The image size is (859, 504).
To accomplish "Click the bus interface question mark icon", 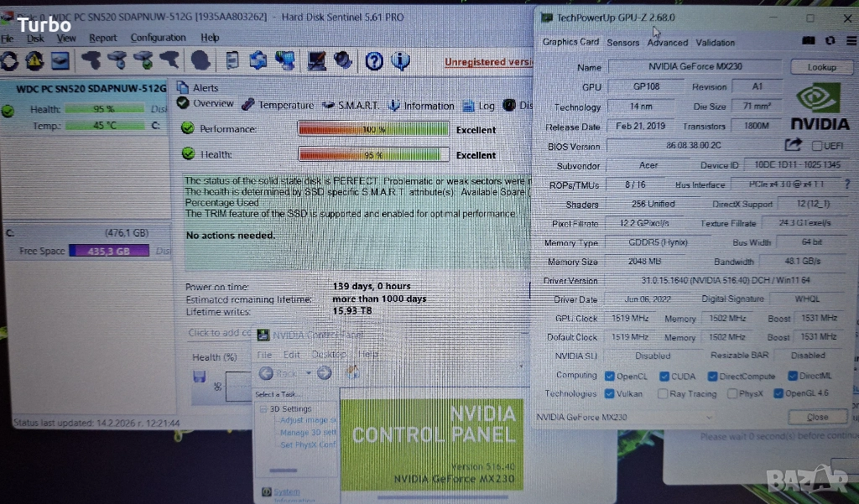I will click(x=846, y=184).
